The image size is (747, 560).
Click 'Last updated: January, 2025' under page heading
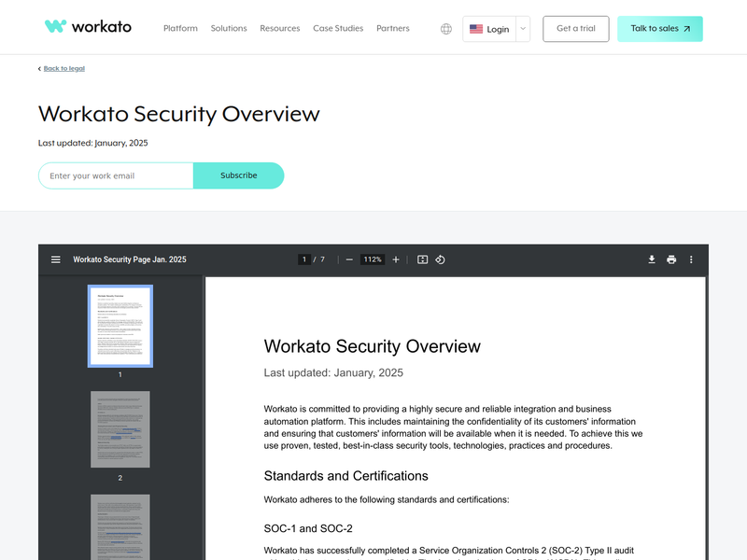coord(92,143)
